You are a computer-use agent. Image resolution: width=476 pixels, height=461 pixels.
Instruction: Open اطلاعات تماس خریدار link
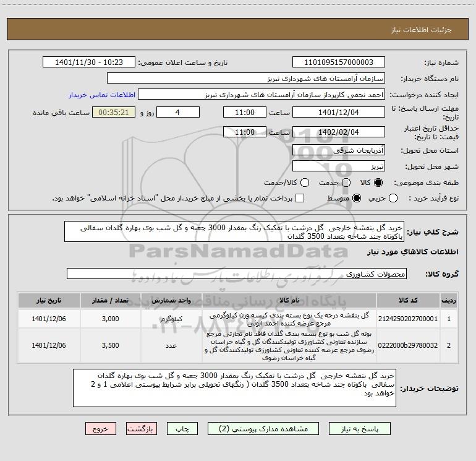pyautogui.click(x=102, y=95)
